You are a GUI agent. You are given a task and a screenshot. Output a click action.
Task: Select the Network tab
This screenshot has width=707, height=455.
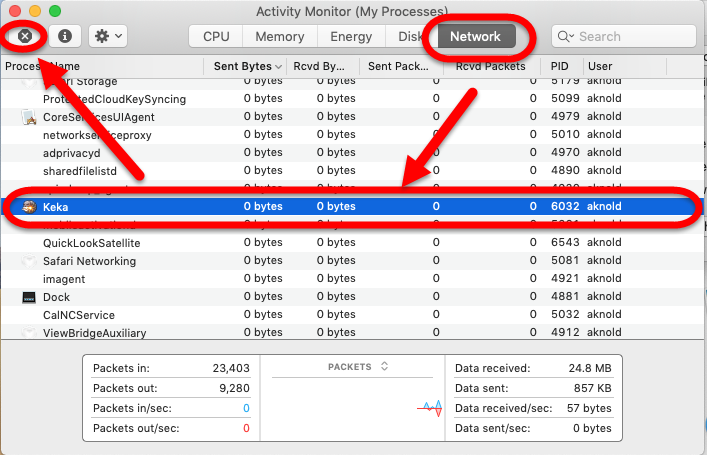(475, 36)
